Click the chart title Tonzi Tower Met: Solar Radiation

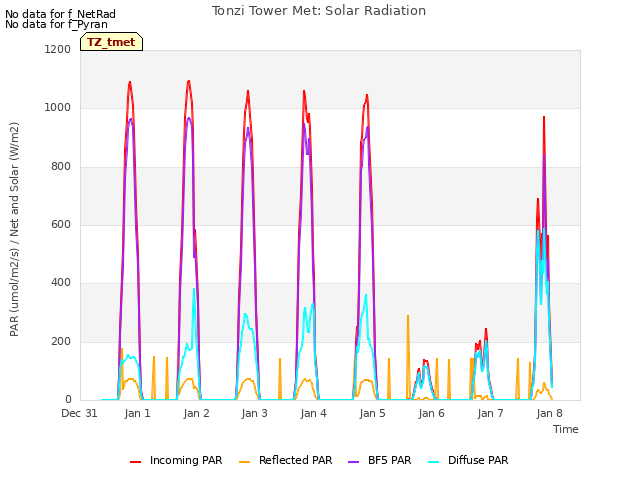pos(319,11)
